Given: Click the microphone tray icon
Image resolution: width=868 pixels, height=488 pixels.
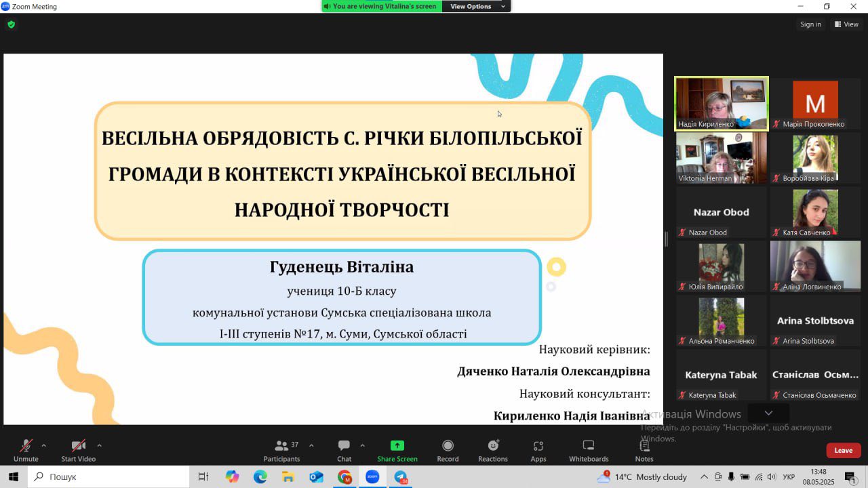Looking at the screenshot, I should pos(731,477).
